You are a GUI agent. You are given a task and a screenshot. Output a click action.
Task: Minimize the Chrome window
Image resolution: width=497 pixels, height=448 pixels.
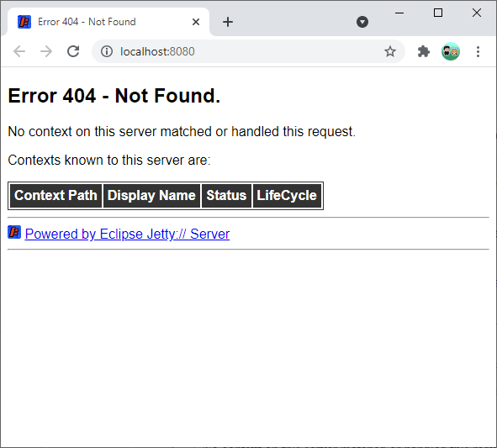click(x=399, y=13)
